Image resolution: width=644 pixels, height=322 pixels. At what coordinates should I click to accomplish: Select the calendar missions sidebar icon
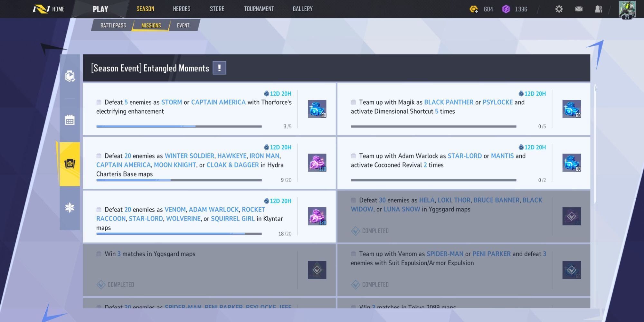pos(70,120)
